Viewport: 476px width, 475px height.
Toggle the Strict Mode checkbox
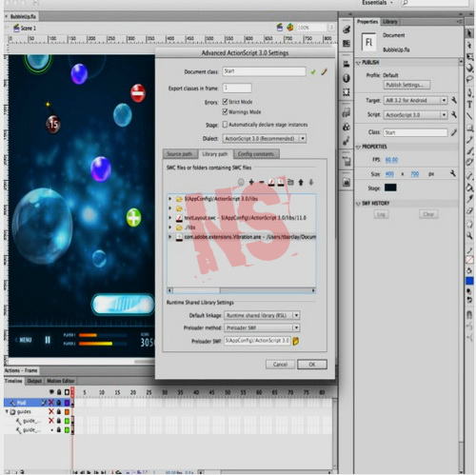coord(225,102)
